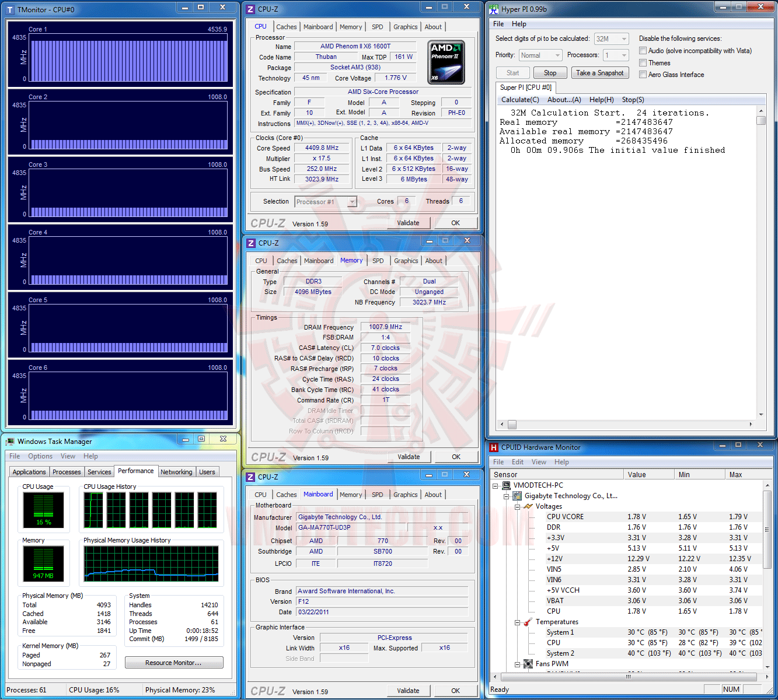The width and height of the screenshot is (778, 700).
Task: Click the Gigabyte Technology motherboard icon
Action: coord(517,496)
